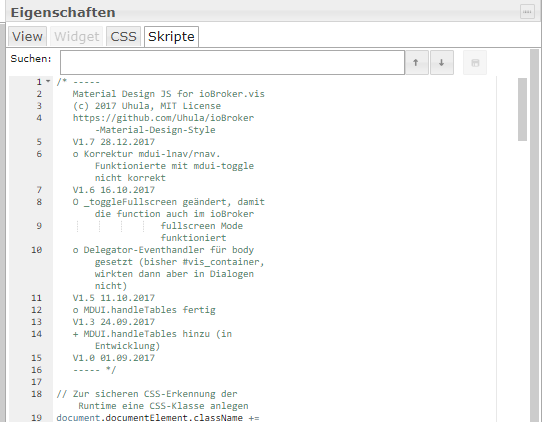Click the "Suchen:" label
This screenshot has width=542, height=422.
31,59
